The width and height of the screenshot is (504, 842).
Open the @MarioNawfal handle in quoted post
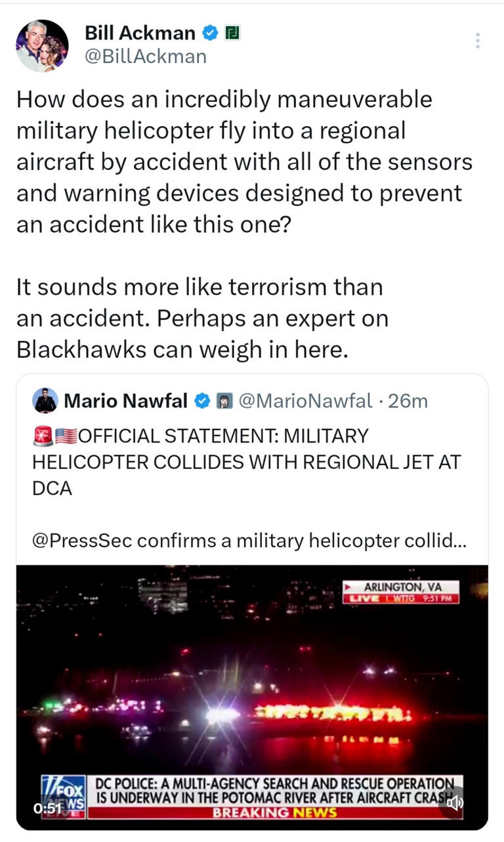point(305,400)
